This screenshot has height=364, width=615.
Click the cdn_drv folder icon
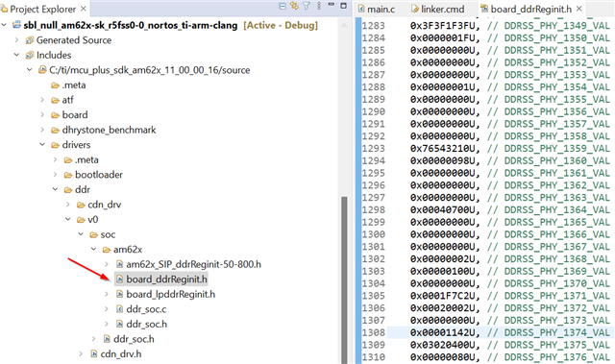point(81,205)
